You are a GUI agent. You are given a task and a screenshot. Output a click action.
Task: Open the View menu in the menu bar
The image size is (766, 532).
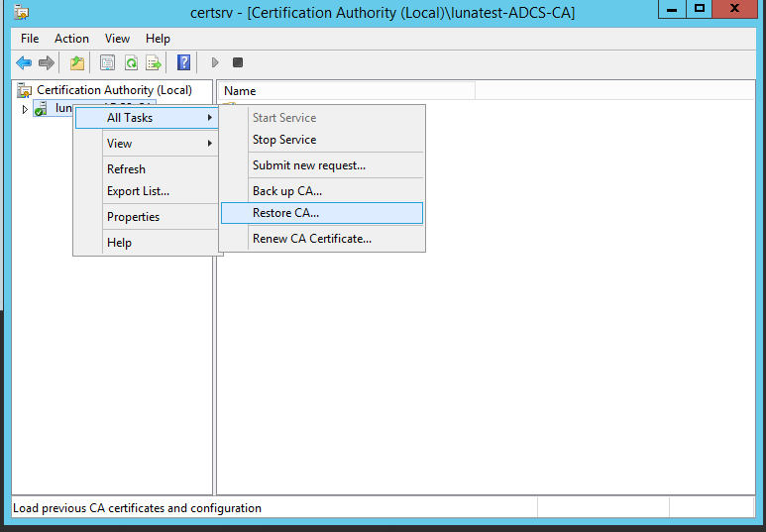pos(117,39)
